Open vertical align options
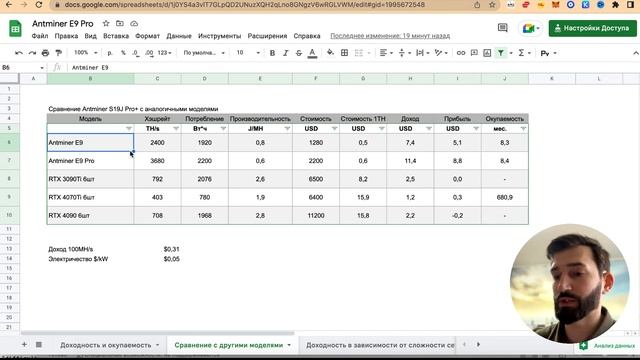The height and width of the screenshot is (360, 640). [404, 53]
